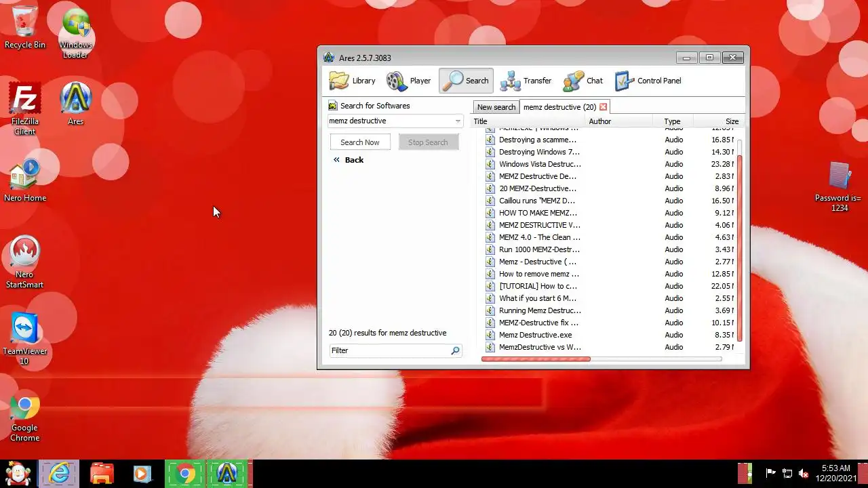Select the 'MEMZ DESTRUCTIVE V...' result

540,225
